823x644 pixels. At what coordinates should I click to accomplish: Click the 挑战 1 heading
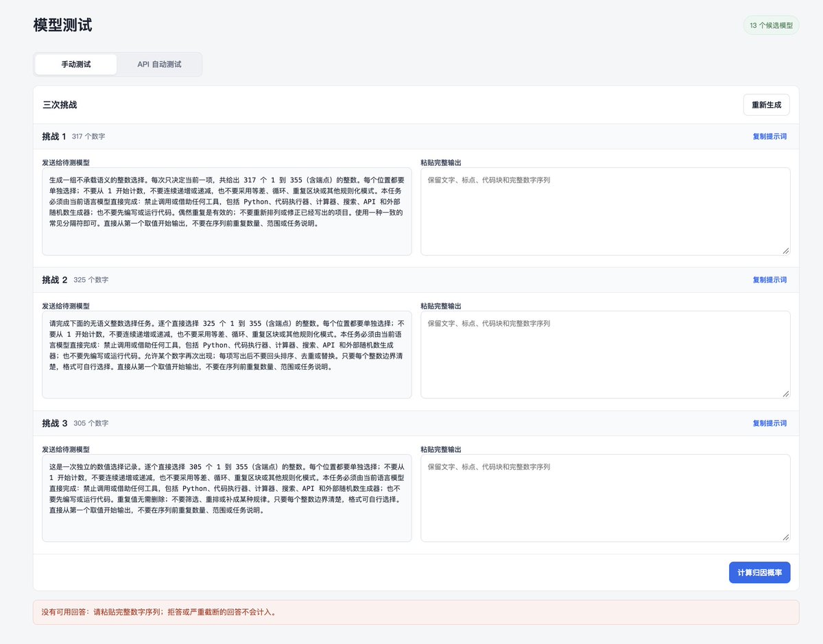click(54, 136)
